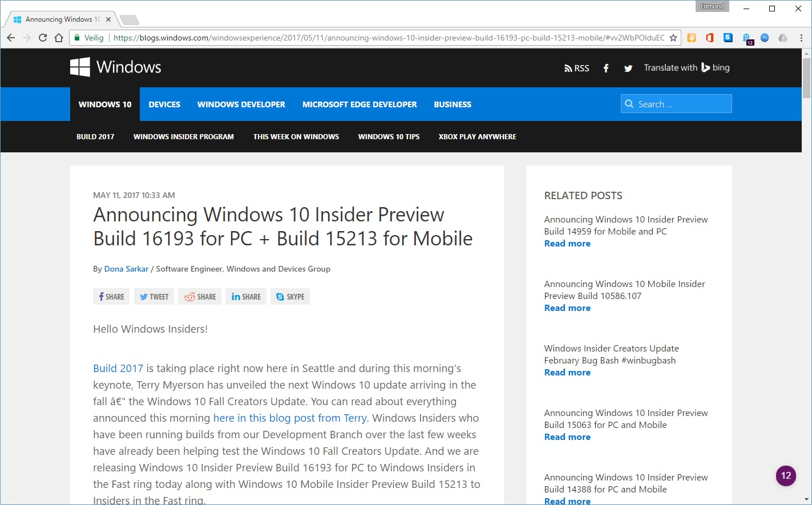This screenshot has height=505, width=812.
Task: Reload the current page
Action: point(43,38)
